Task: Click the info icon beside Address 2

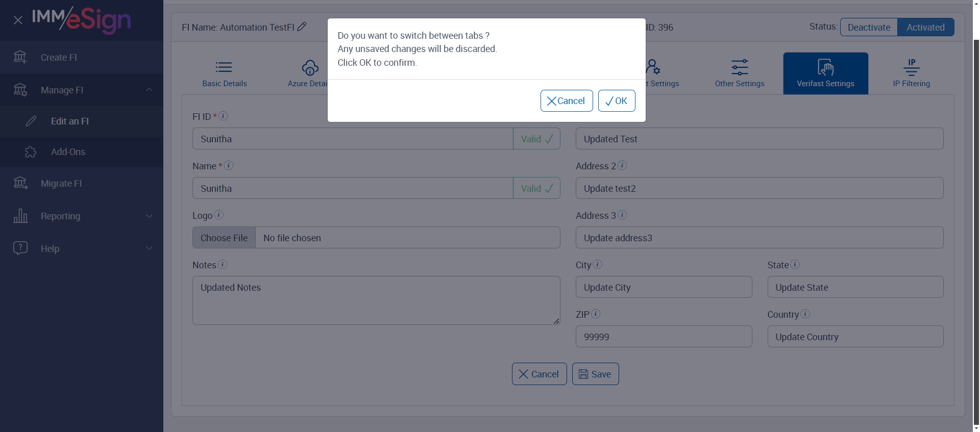Action: pyautogui.click(x=622, y=165)
